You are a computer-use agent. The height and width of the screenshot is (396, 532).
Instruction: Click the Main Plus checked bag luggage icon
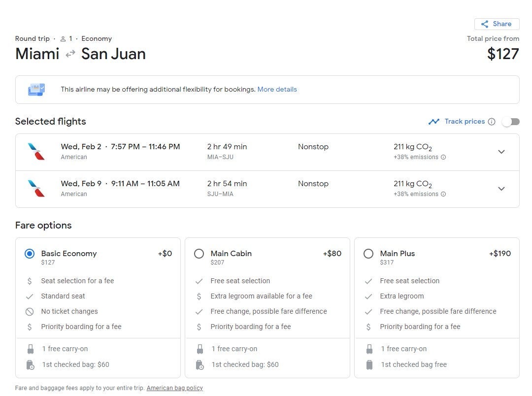click(369, 365)
